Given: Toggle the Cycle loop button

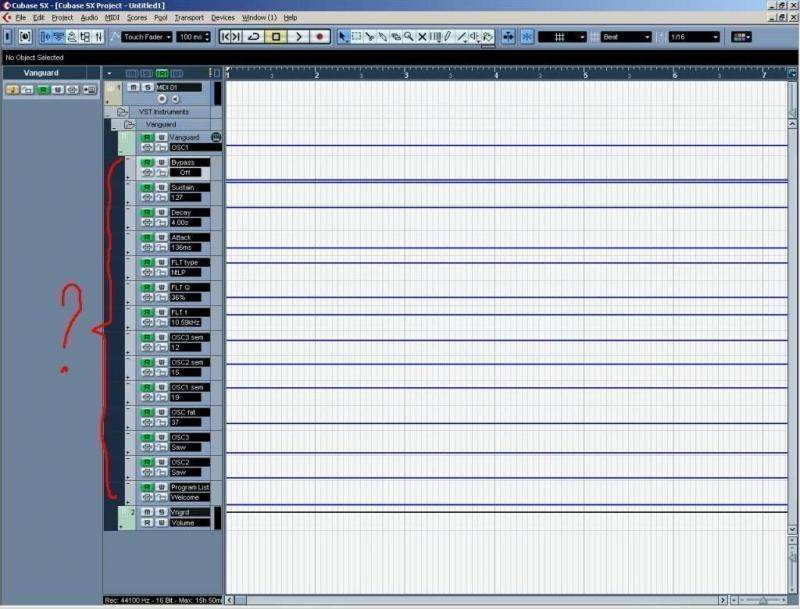Looking at the screenshot, I should click(254, 37).
